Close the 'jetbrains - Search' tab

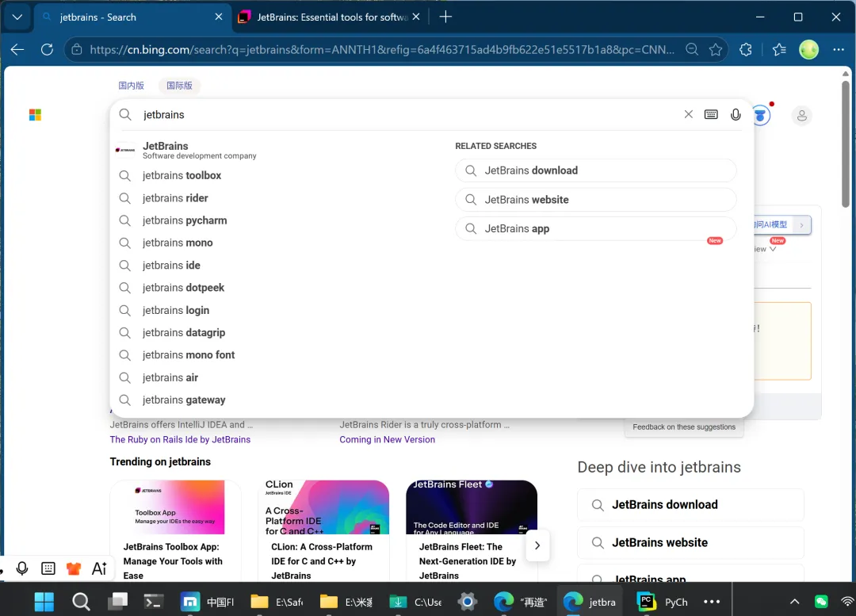tap(219, 17)
